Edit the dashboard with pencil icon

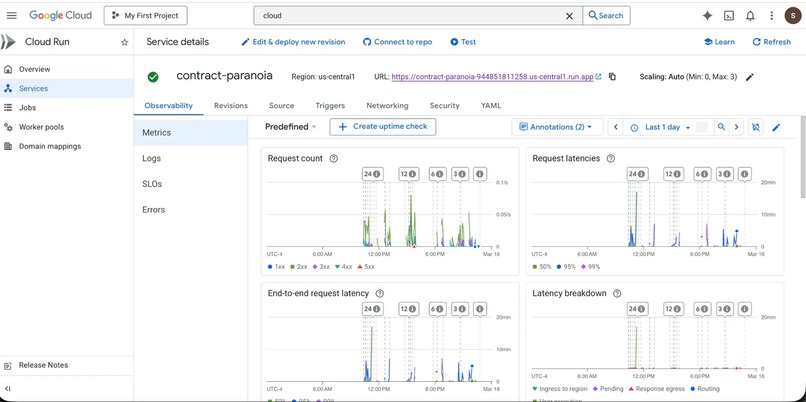tap(776, 127)
